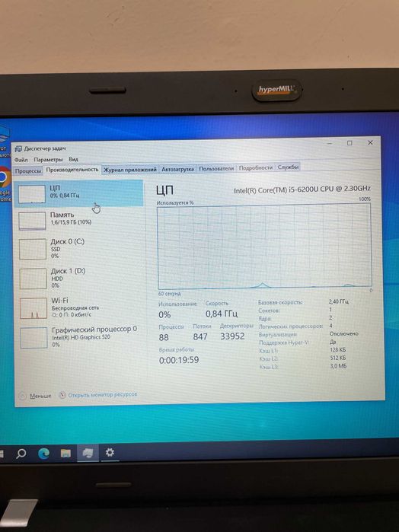Viewport: 399px width, 532px height.
Task: Switch to the Автозагрузка tab
Action: click(177, 169)
